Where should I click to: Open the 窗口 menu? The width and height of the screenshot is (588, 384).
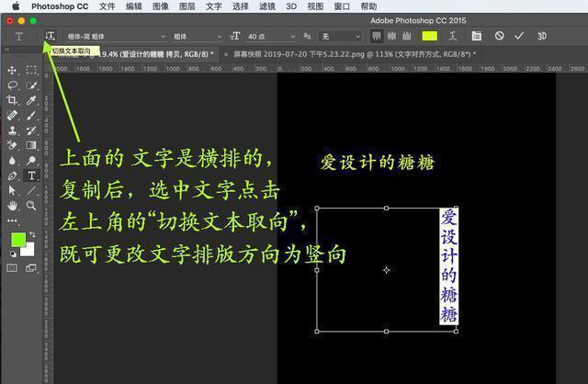342,6
